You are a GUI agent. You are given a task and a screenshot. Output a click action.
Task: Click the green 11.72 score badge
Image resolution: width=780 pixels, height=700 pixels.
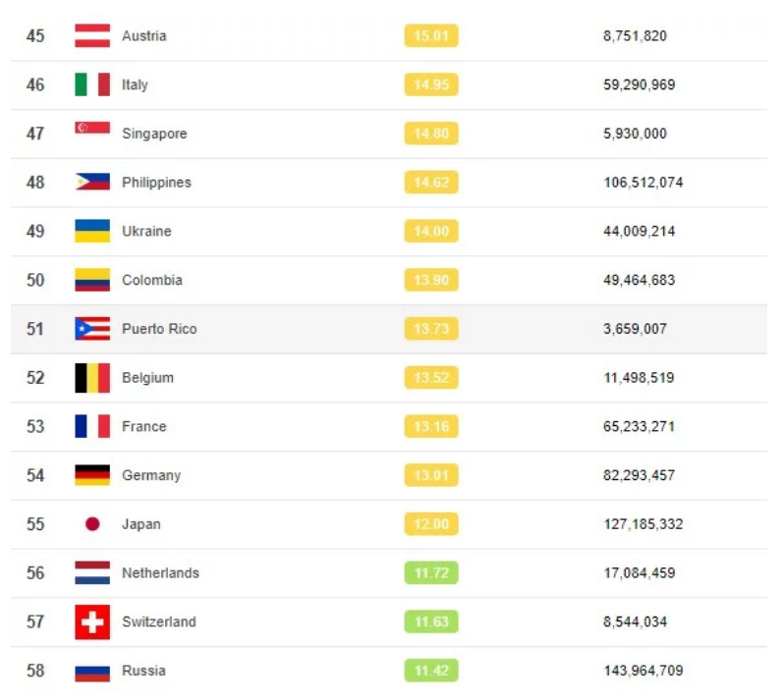(x=431, y=573)
